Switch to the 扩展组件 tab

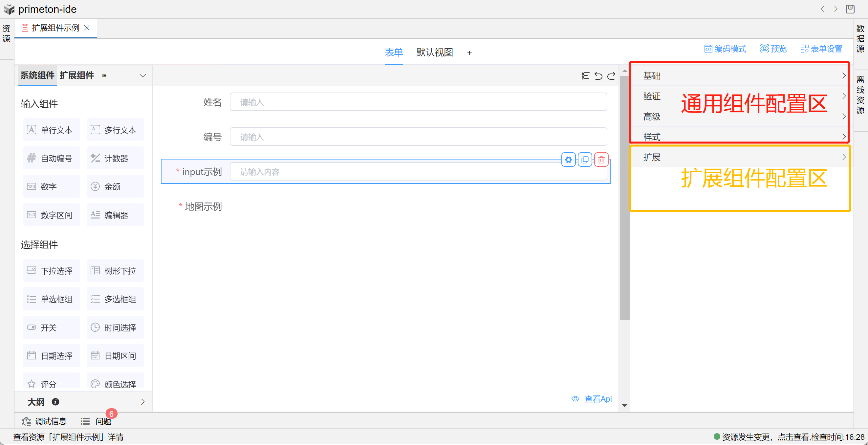coord(76,75)
